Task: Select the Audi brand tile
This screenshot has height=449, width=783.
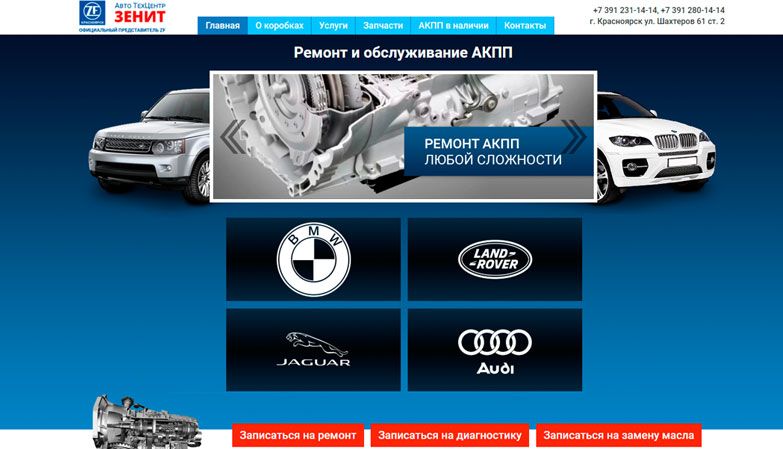Action: (x=495, y=350)
